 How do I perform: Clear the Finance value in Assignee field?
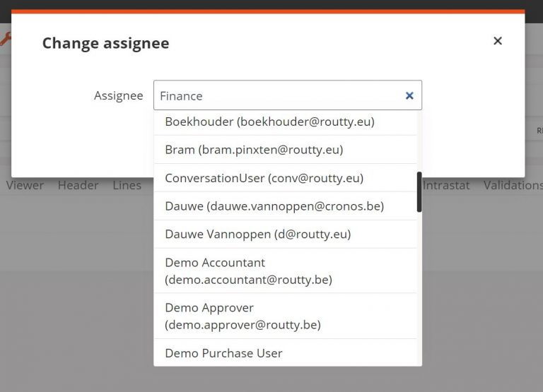coord(409,96)
